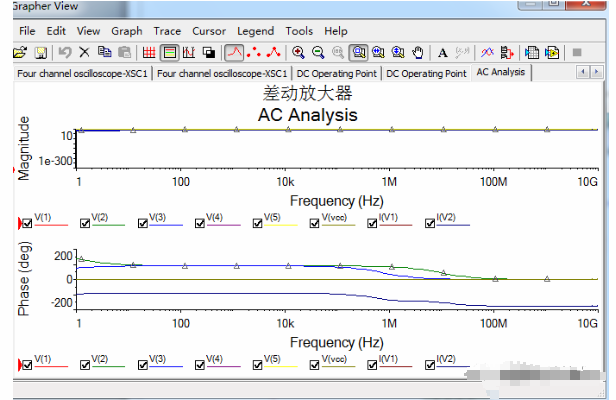Click the tab scroll left arrow

pos(583,72)
